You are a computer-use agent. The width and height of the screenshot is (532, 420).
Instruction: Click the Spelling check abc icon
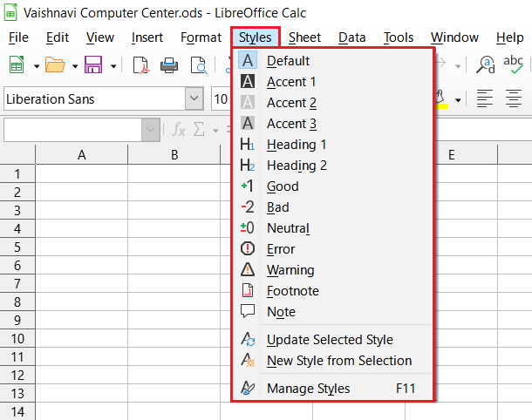513,64
